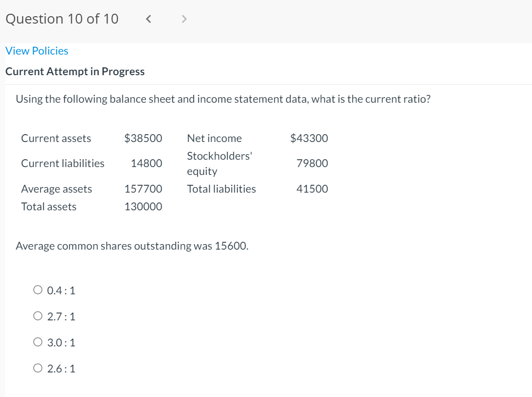This screenshot has height=397, width=532.
Task: Select the 2.7:1 answer option
Action: pyautogui.click(x=37, y=315)
